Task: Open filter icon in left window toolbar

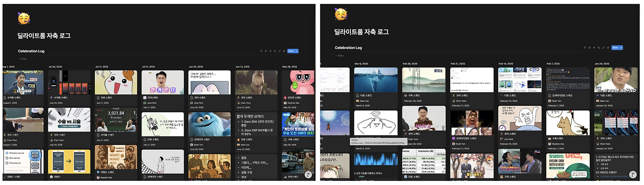Action: pos(261,51)
